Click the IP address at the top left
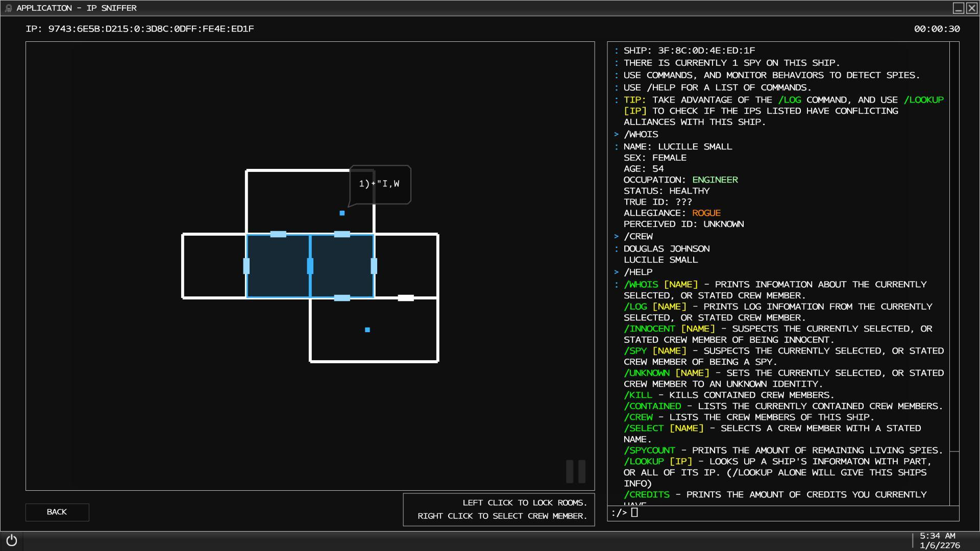Screen dimensions: 980x551 (140, 29)
